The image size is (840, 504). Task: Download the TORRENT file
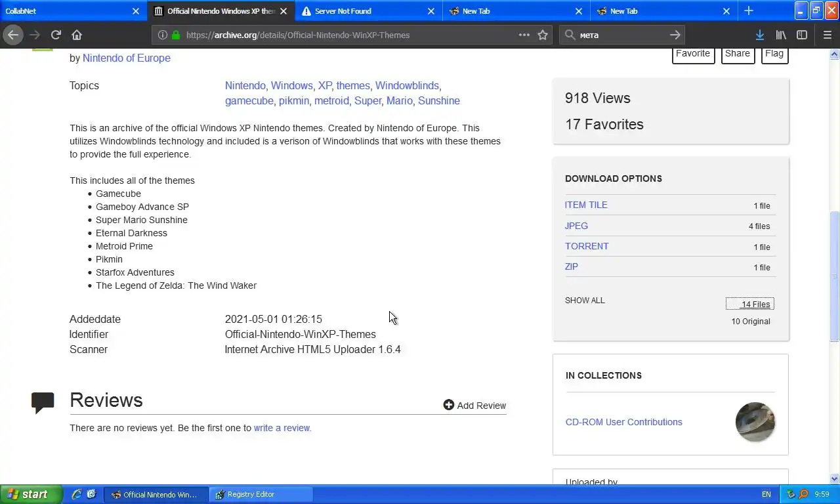coord(587,246)
